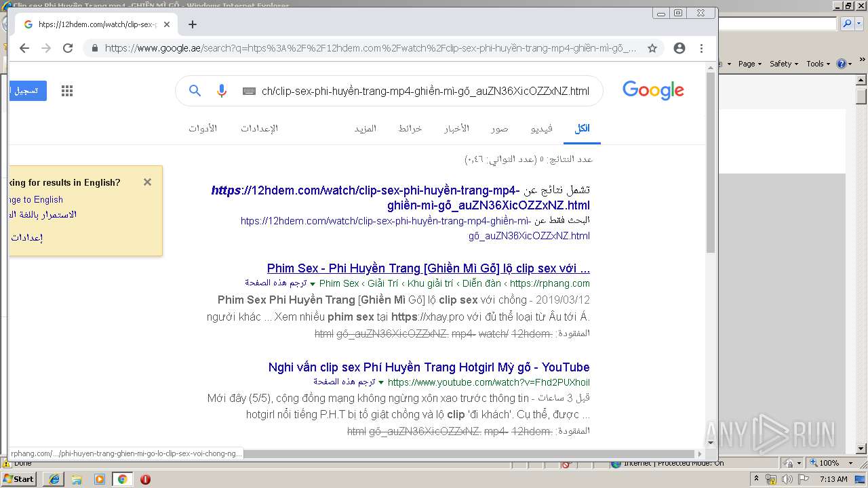Click the Internet Explorer taskbar icon
Screen dimensions: 868x488
pyautogui.click(x=54, y=479)
